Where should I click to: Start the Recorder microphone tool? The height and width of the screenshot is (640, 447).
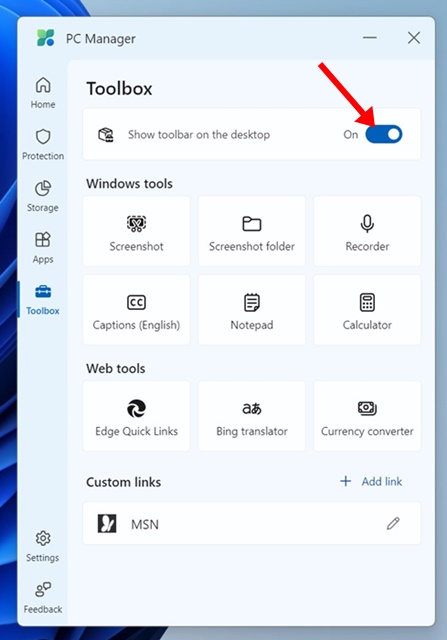click(367, 231)
